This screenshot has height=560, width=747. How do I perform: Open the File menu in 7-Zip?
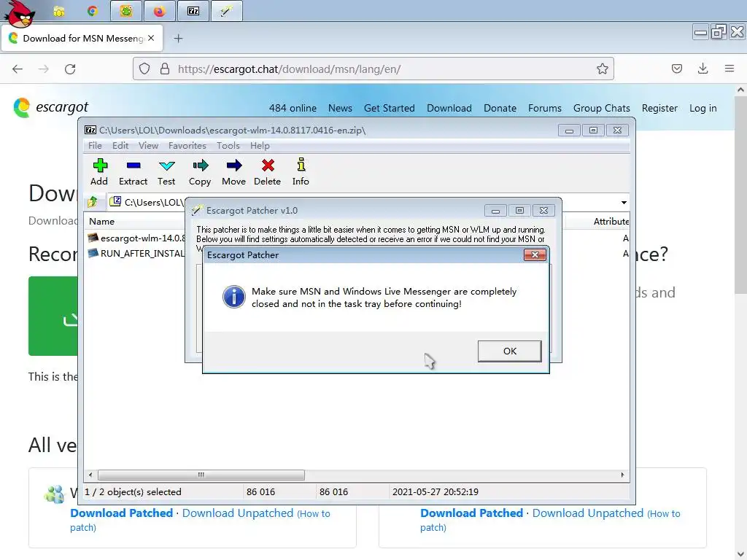[x=95, y=146]
